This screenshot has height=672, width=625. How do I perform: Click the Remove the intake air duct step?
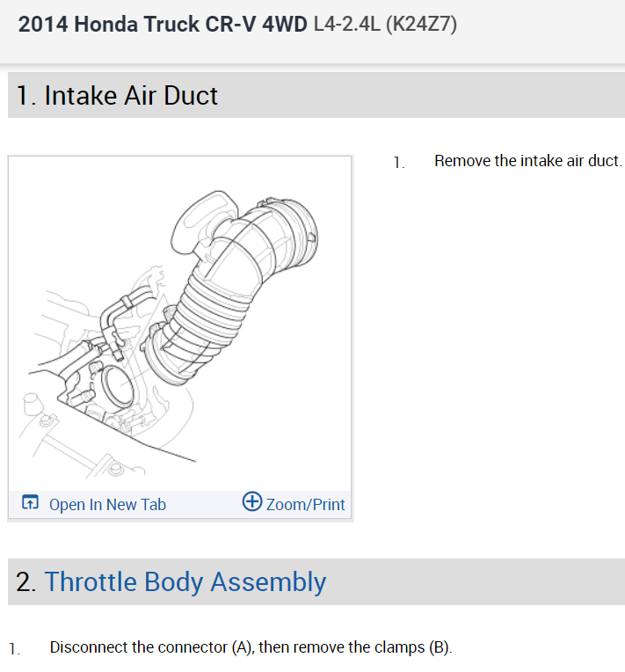click(527, 161)
